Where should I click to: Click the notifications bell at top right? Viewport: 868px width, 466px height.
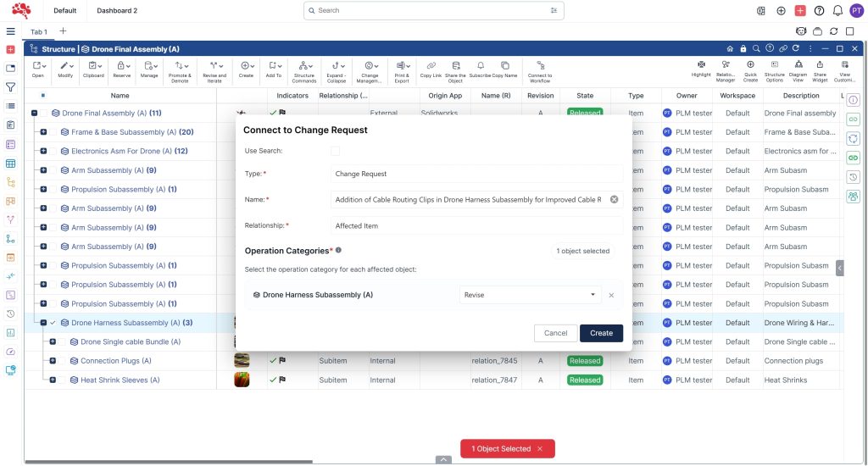pyautogui.click(x=837, y=10)
